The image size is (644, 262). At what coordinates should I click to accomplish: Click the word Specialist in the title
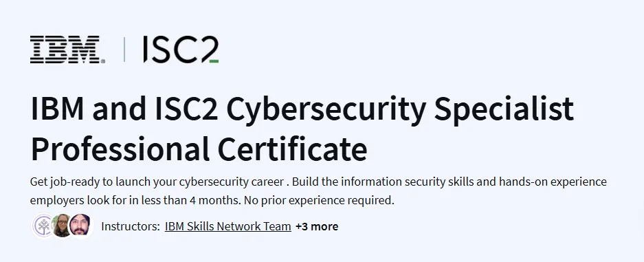click(x=504, y=110)
